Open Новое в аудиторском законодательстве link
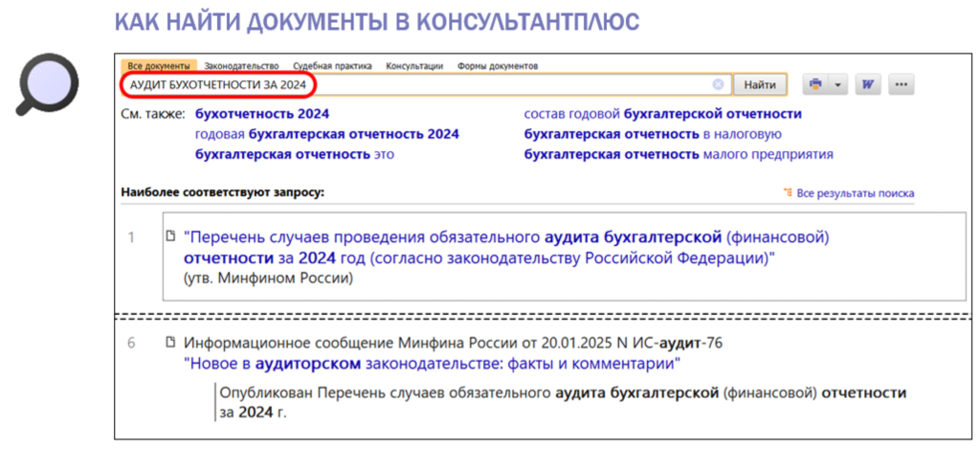This screenshot has width=980, height=449. pyautogui.click(x=432, y=364)
